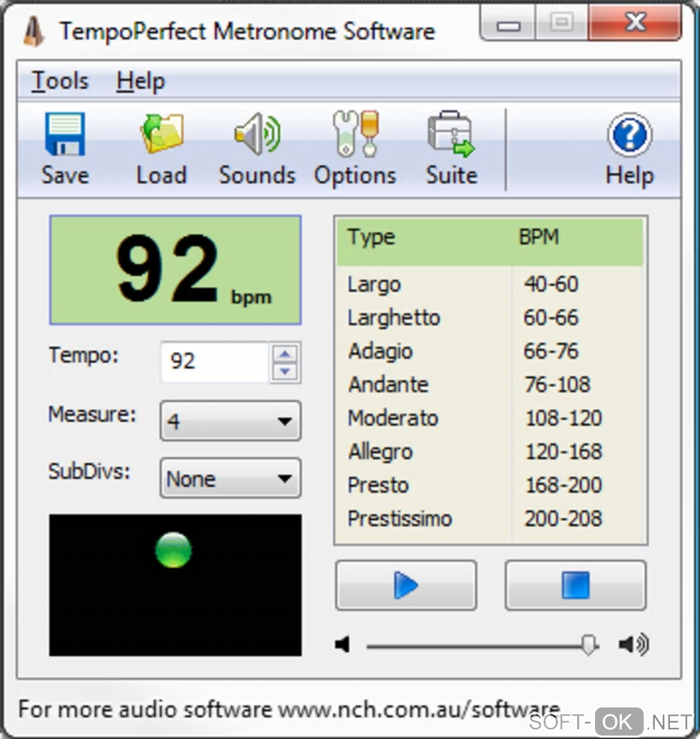Viewport: 700px width, 739px height.
Task: Select the Allegro tempo row
Action: click(x=490, y=451)
